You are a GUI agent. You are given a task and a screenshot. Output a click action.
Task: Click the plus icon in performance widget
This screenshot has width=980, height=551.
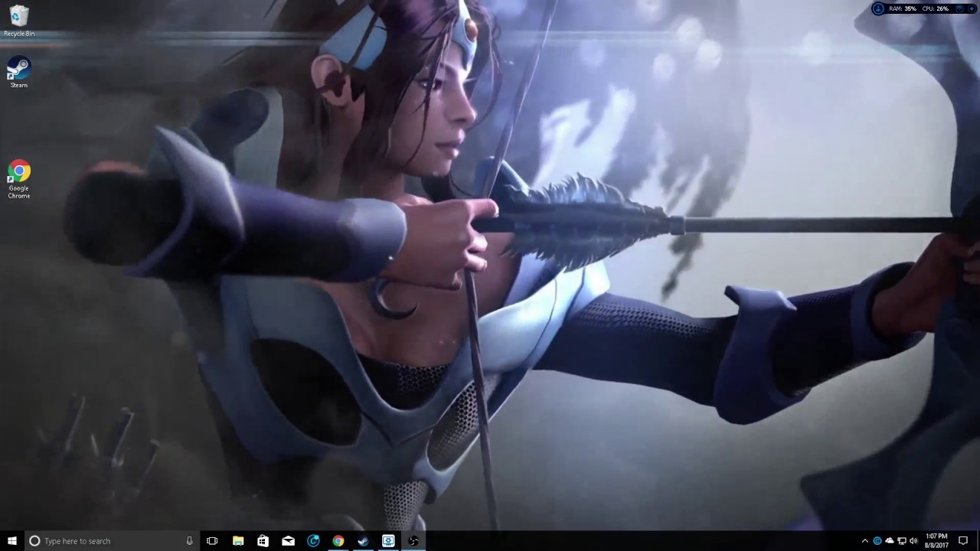coord(972,8)
